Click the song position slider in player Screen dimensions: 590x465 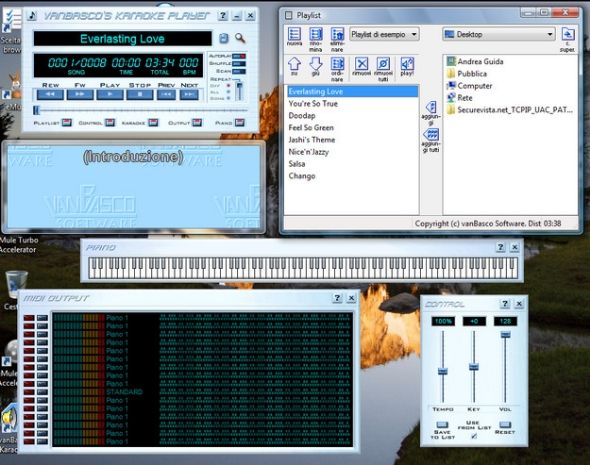tap(36, 110)
